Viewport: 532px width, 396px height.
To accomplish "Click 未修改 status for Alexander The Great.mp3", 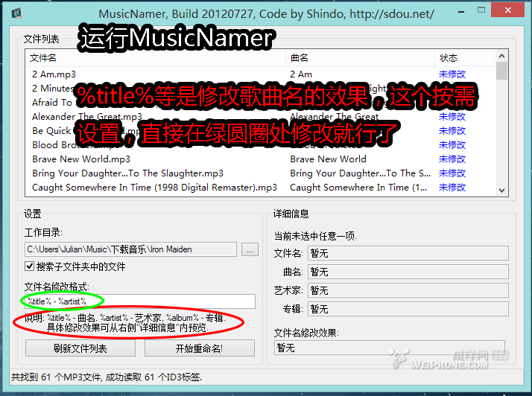I will pos(452,117).
